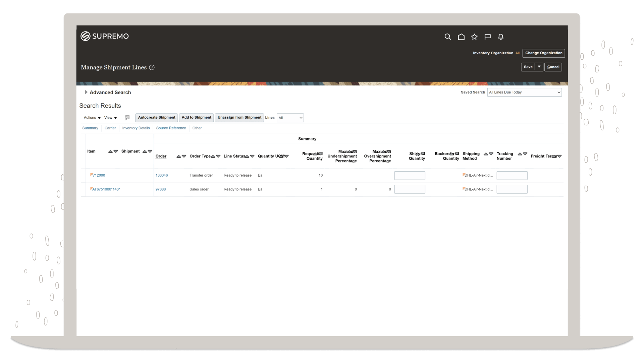The width and height of the screenshot is (644, 362).
Task: Switch to the Carrier tab
Action: [x=110, y=128]
